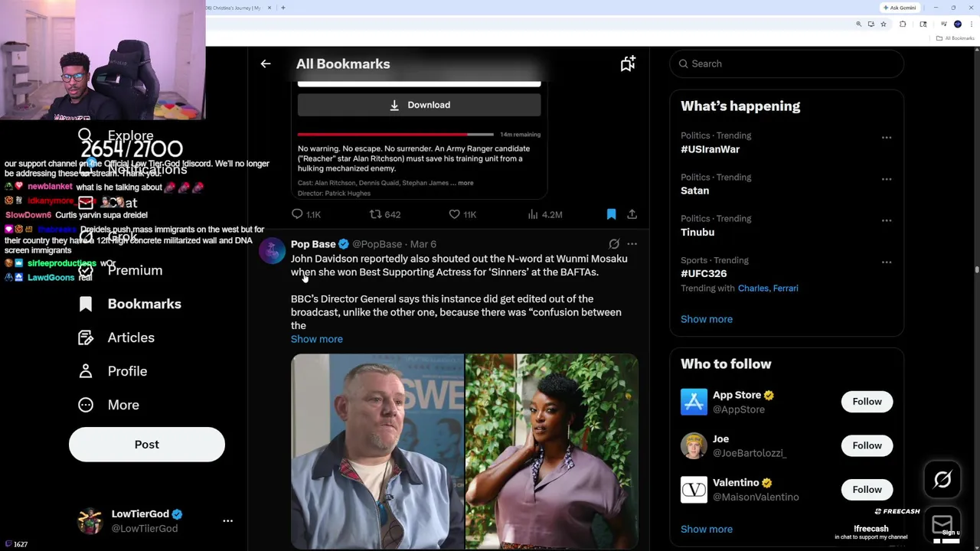Click Ask Gemini in Chrome
Screen dimensions: 980x551
pos(900,8)
